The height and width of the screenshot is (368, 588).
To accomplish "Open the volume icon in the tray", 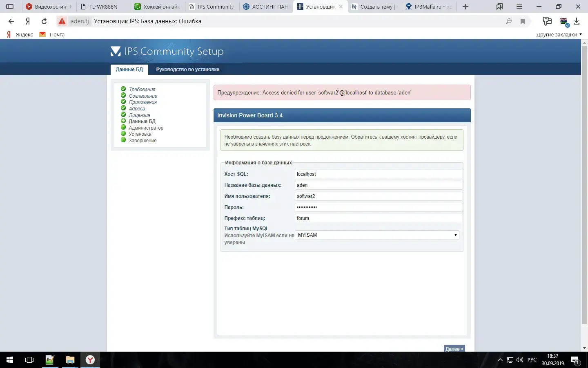I will (x=520, y=360).
